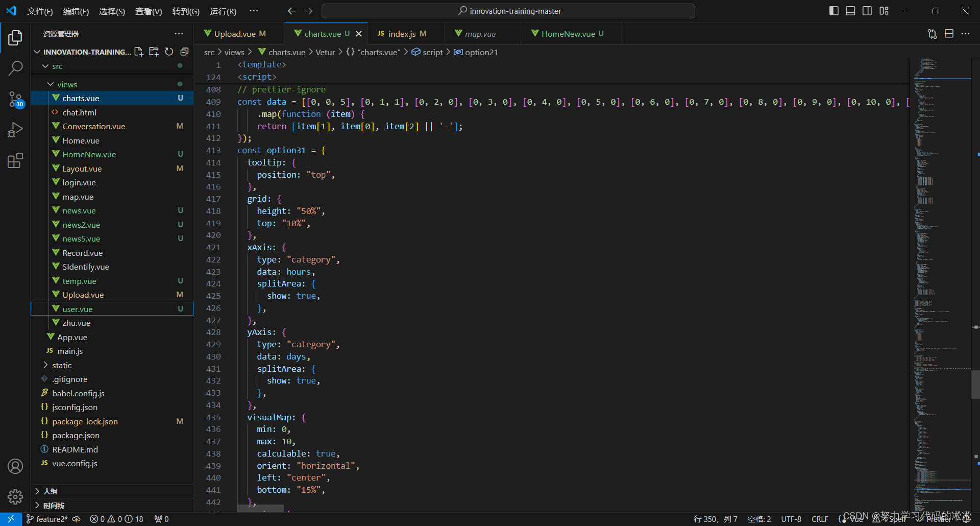Change indentation via 空格: 2
The image size is (980, 526).
tap(759, 519)
